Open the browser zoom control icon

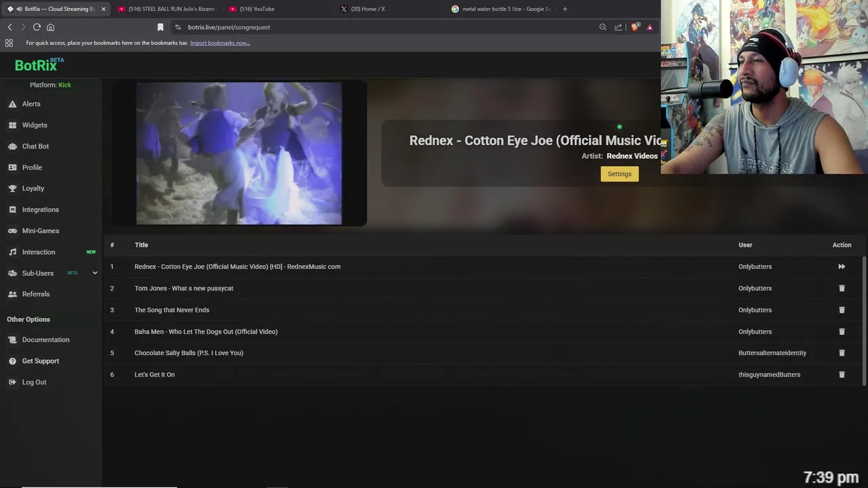[x=603, y=27]
